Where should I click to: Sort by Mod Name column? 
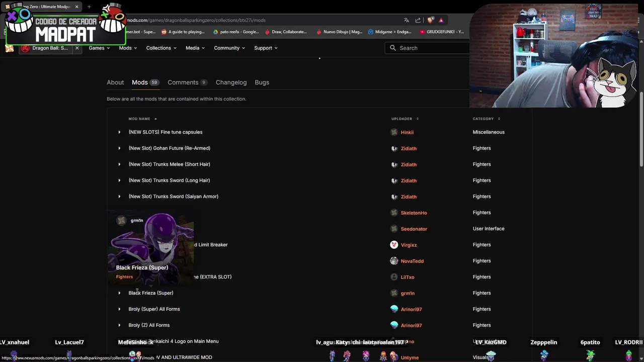[x=142, y=119]
